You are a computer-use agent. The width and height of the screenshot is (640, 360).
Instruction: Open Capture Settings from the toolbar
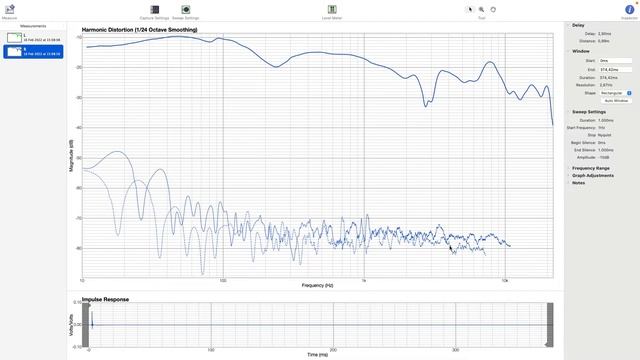coord(155,9)
